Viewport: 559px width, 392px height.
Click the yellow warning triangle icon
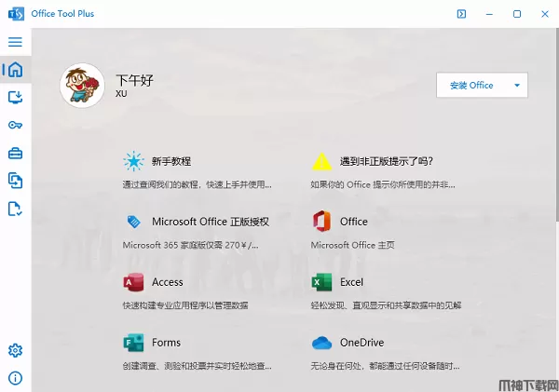pyautogui.click(x=321, y=161)
